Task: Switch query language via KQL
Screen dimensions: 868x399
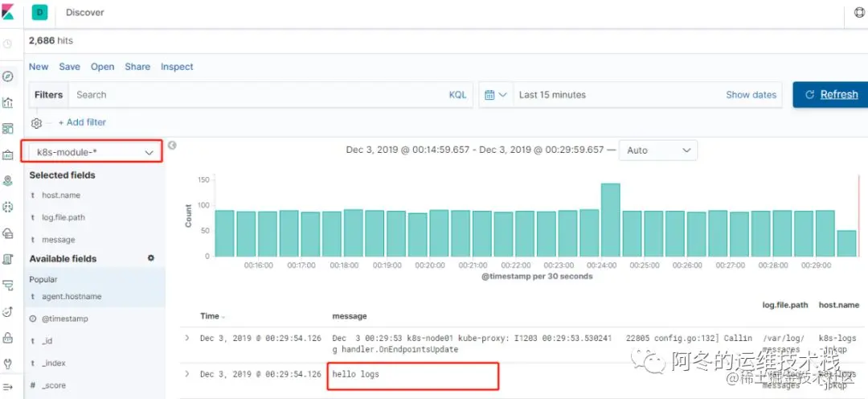Action: point(458,95)
